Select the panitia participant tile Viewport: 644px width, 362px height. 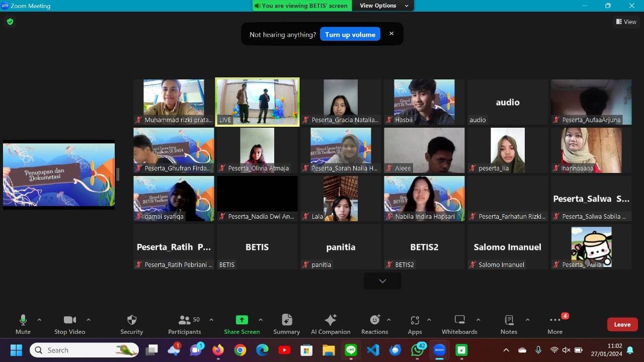(x=341, y=246)
